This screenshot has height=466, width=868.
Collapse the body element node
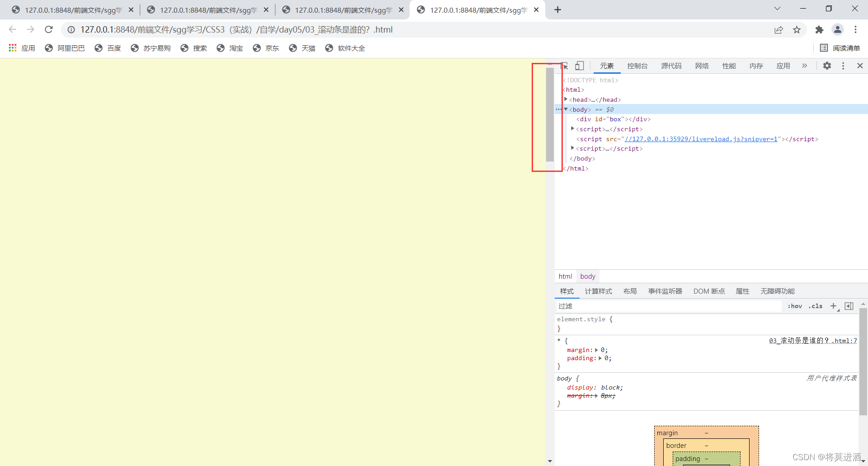(566, 109)
